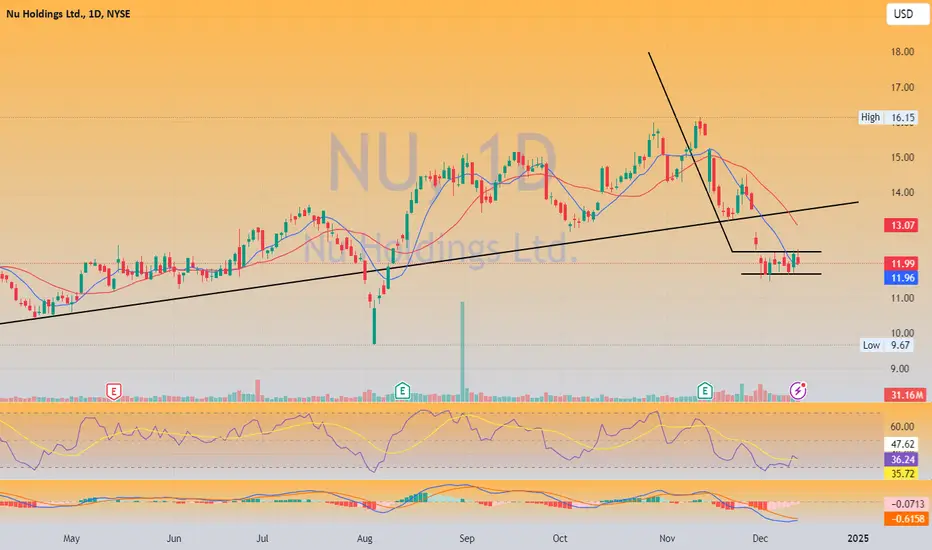Click the tall green volume spike bar

462,351
